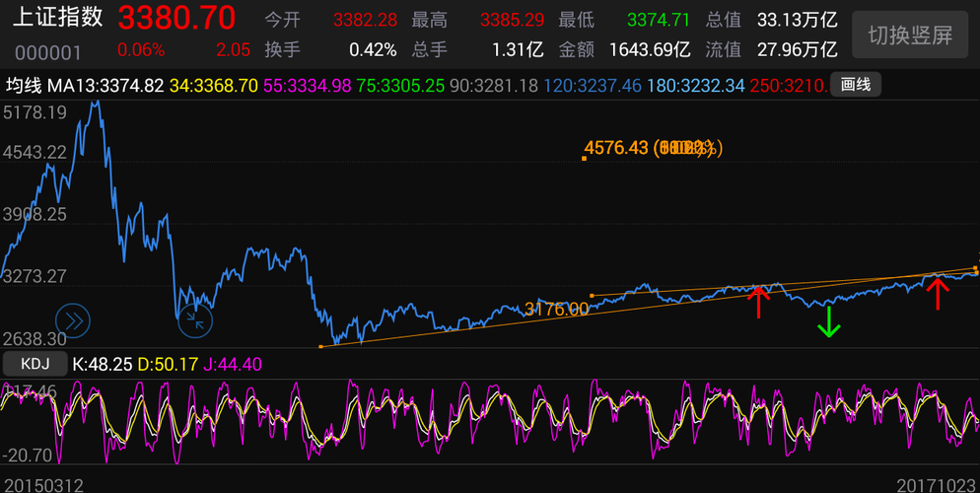980x493 pixels.
Task: Select the trendline start anchor at chart low
Action: click(320, 346)
